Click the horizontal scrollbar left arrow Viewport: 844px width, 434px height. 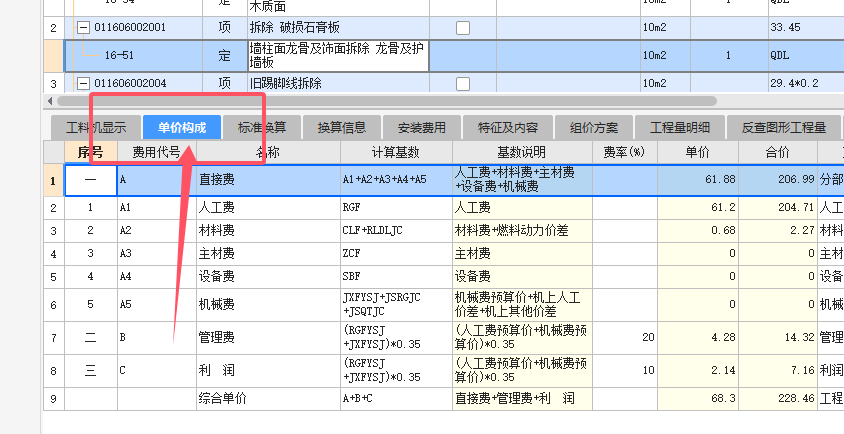click(50, 101)
